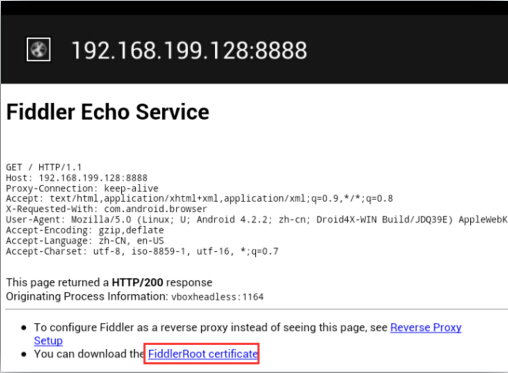
Task: Select the 'GET / HTTP/1.1' request line
Action: coord(44,167)
